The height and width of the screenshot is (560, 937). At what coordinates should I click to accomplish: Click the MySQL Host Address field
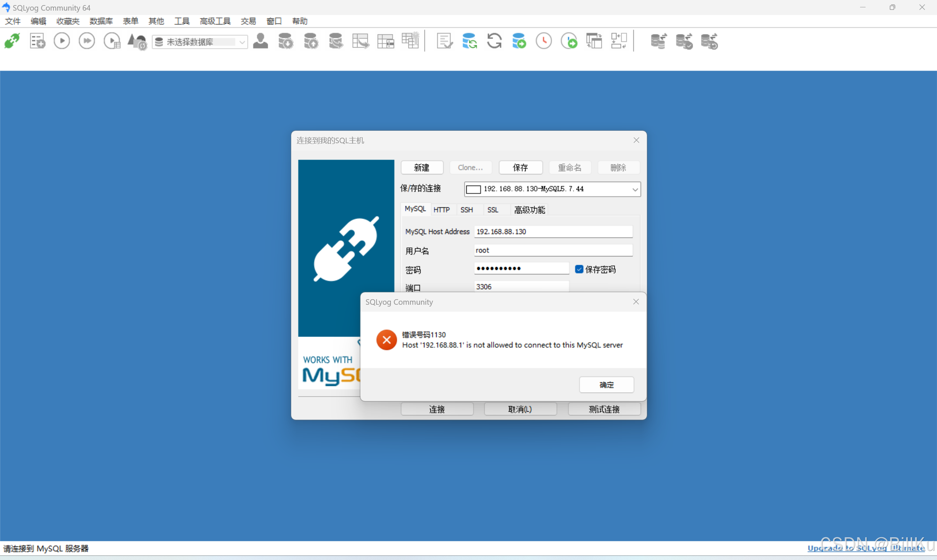[553, 231]
